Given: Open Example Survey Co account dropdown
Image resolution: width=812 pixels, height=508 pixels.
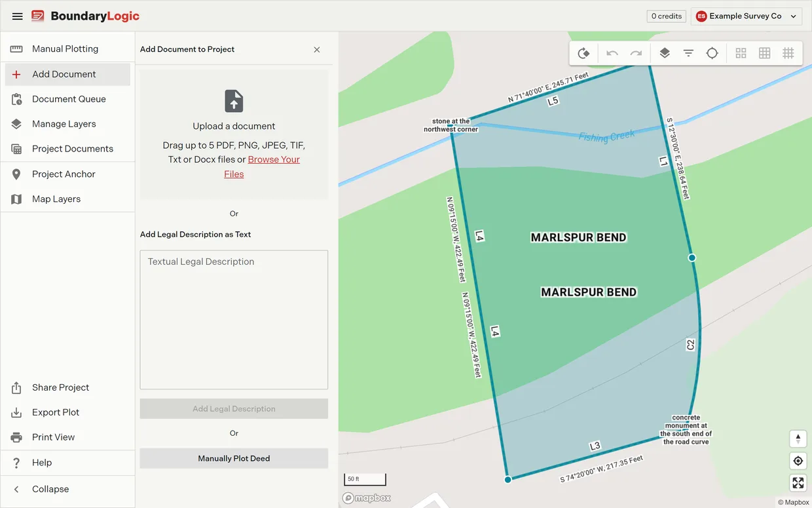Looking at the screenshot, I should pyautogui.click(x=747, y=16).
